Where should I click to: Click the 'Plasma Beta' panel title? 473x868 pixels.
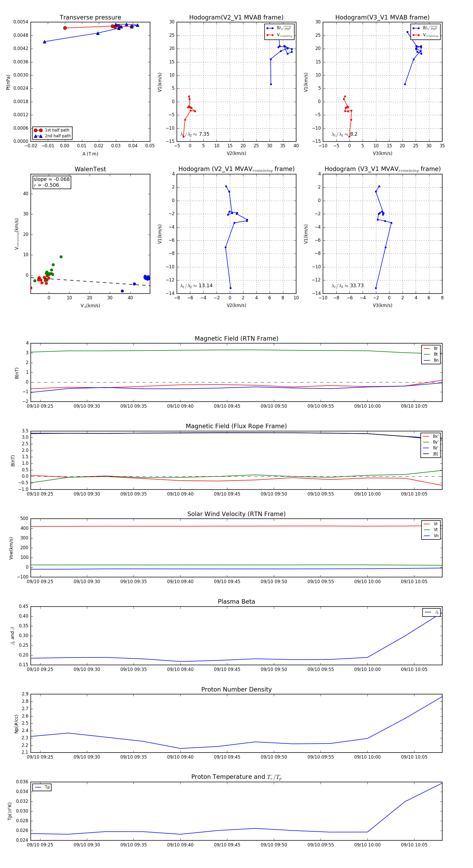click(x=236, y=602)
